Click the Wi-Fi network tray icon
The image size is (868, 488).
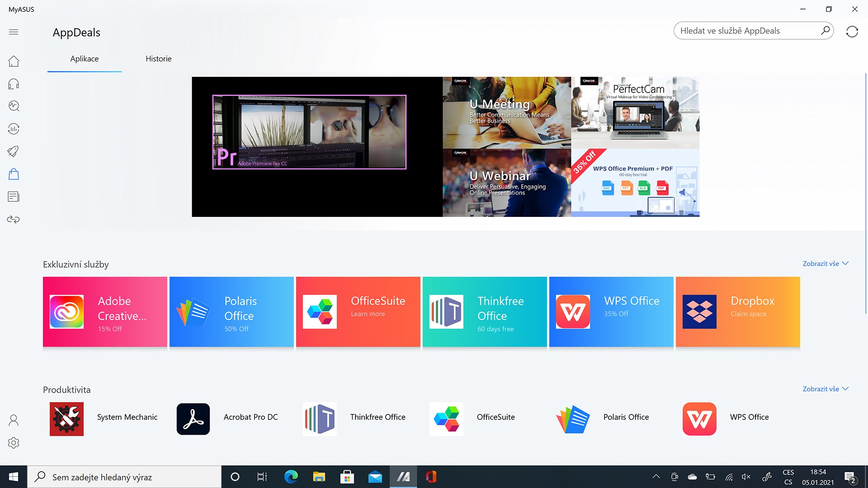[728, 477]
